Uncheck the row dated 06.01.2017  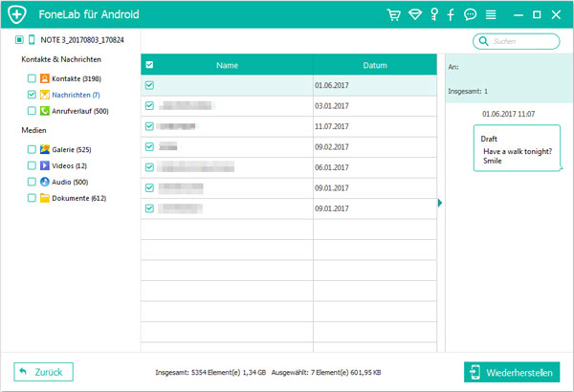pyautogui.click(x=149, y=167)
